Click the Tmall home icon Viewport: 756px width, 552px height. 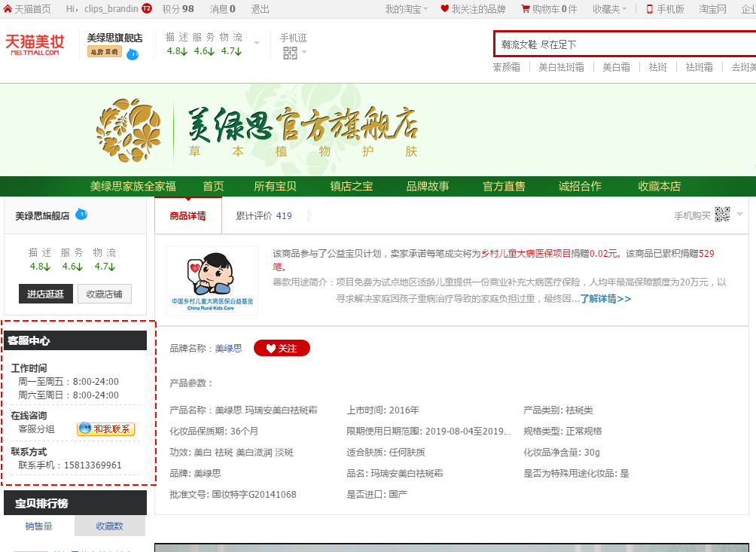click(x=8, y=9)
